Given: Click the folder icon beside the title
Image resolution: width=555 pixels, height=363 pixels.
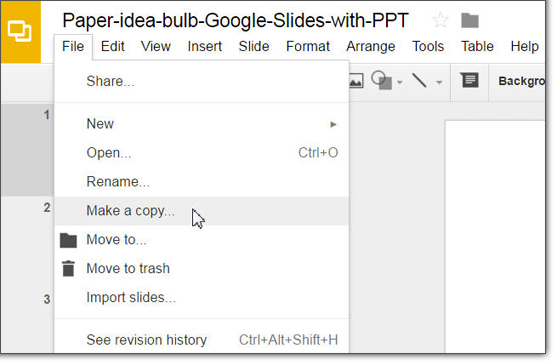Looking at the screenshot, I should (x=470, y=21).
